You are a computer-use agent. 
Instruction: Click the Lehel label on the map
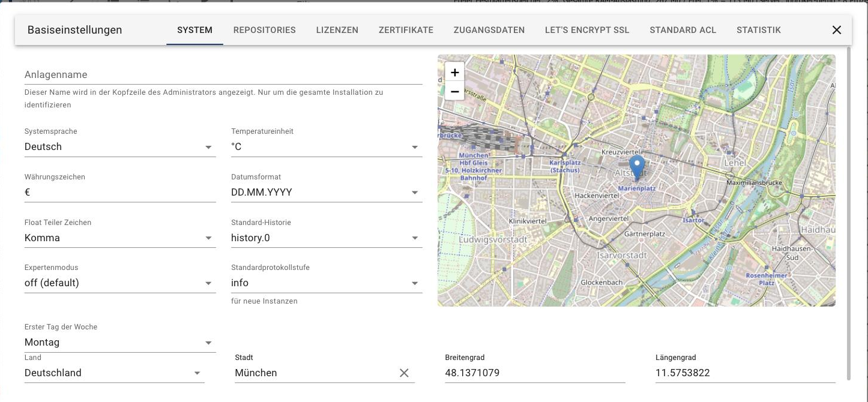pos(735,163)
